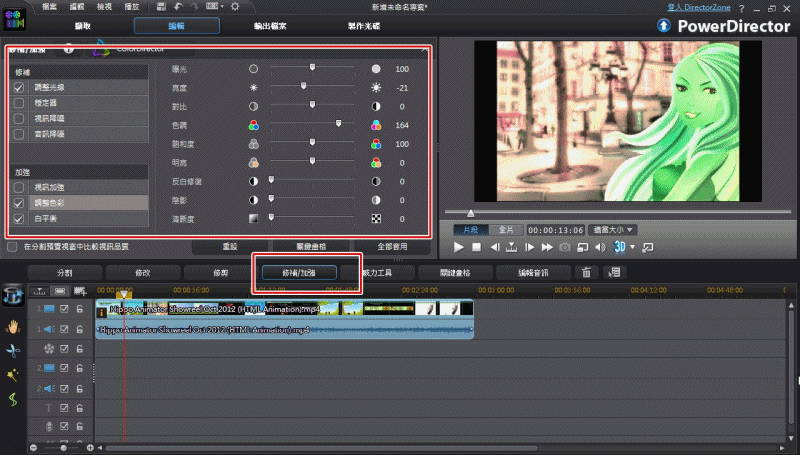Switch to the 擷取 capture tab
Image resolution: width=800 pixels, height=455 pixels.
[x=83, y=26]
